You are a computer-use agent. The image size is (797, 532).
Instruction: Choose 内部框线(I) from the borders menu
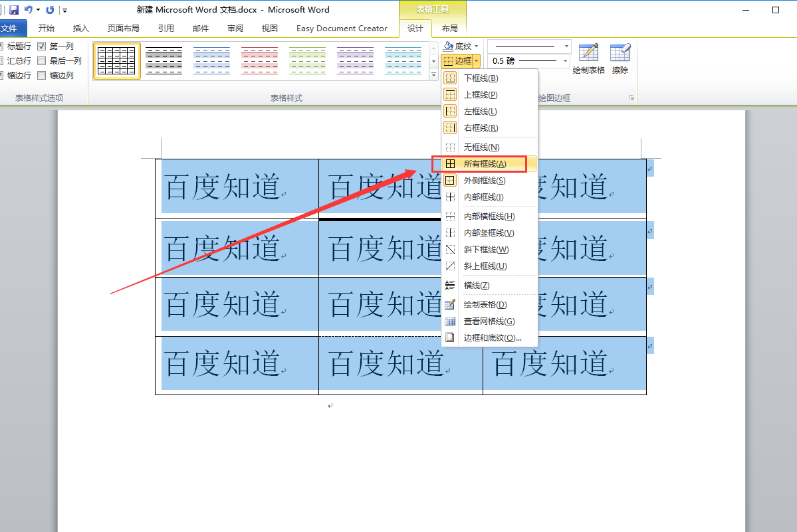click(x=489, y=197)
